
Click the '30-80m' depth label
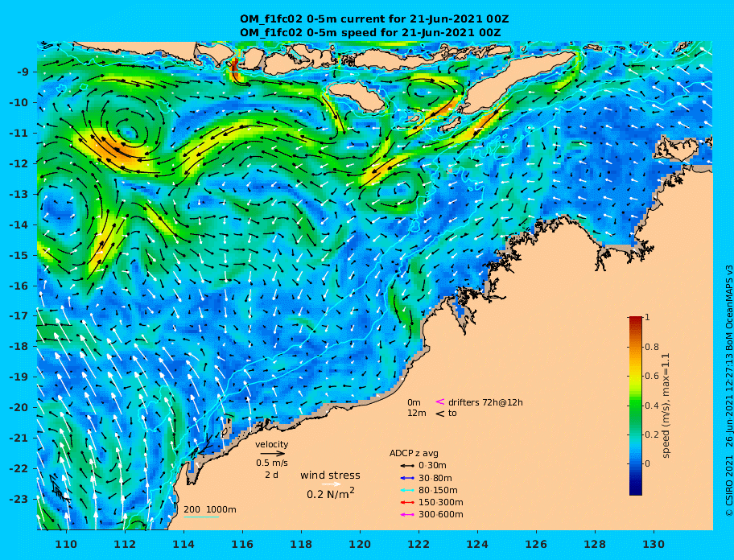pyautogui.click(x=435, y=478)
